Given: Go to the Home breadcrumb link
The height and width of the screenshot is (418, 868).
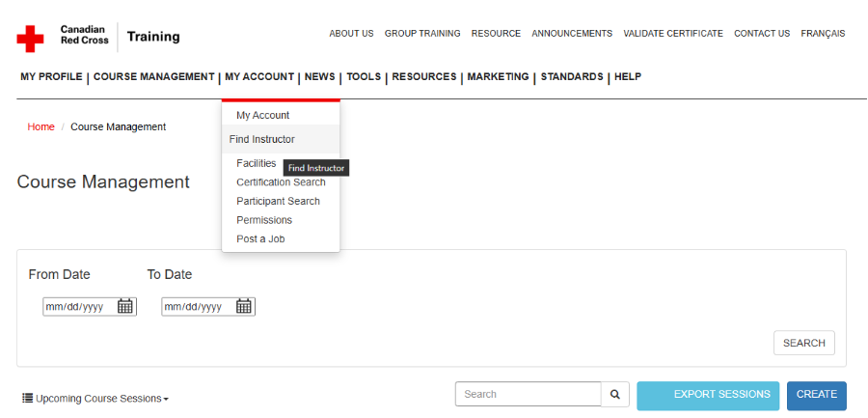Looking at the screenshot, I should (41, 126).
